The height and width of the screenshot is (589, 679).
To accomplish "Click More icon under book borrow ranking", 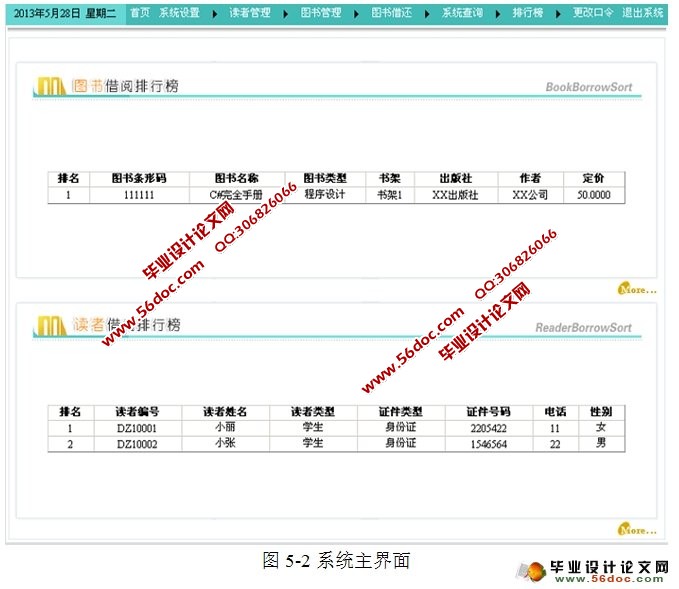I will [636, 289].
